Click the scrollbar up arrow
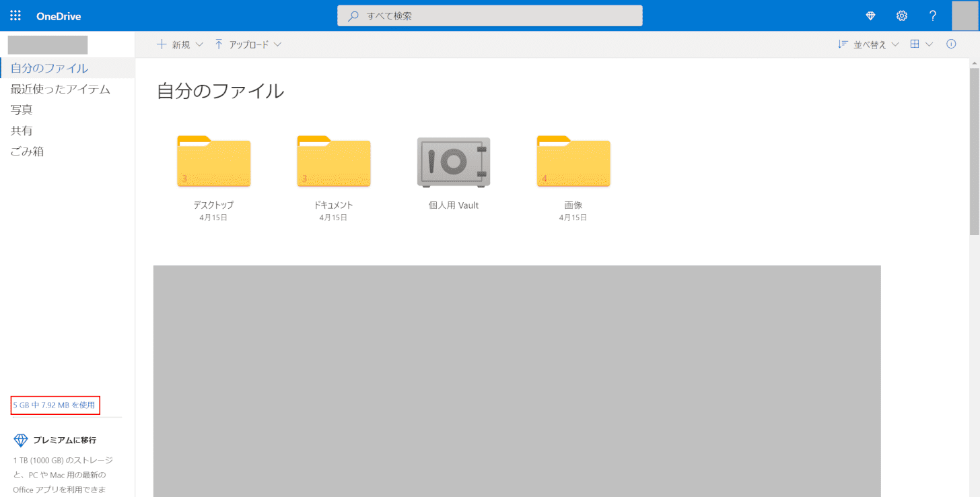This screenshot has height=497, width=980. [x=974, y=63]
